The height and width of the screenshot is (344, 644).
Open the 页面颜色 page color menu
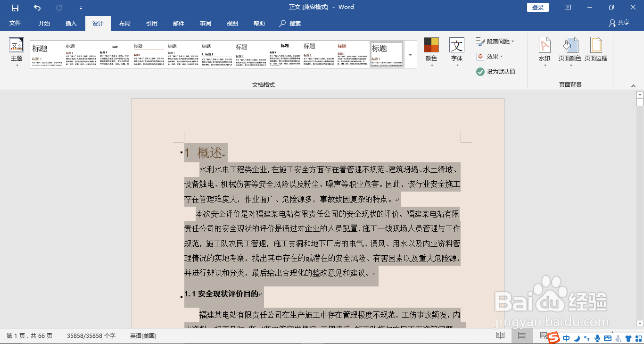(x=570, y=53)
